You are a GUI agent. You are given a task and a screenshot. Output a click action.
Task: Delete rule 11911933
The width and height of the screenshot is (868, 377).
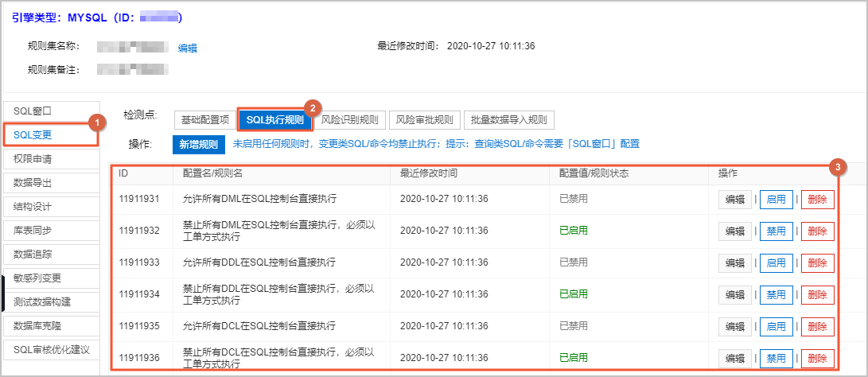818,263
